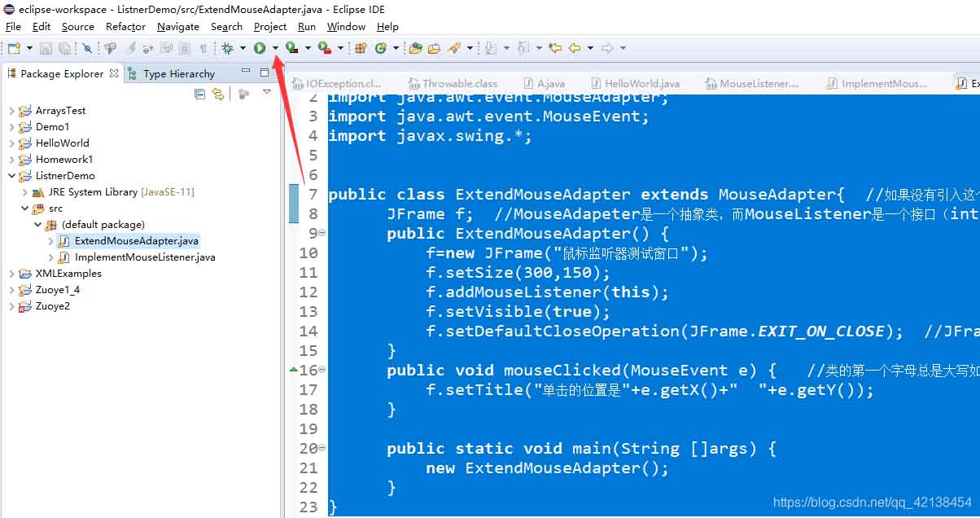This screenshot has width=980, height=518.
Task: Expand JRE System Library node
Action: point(24,191)
